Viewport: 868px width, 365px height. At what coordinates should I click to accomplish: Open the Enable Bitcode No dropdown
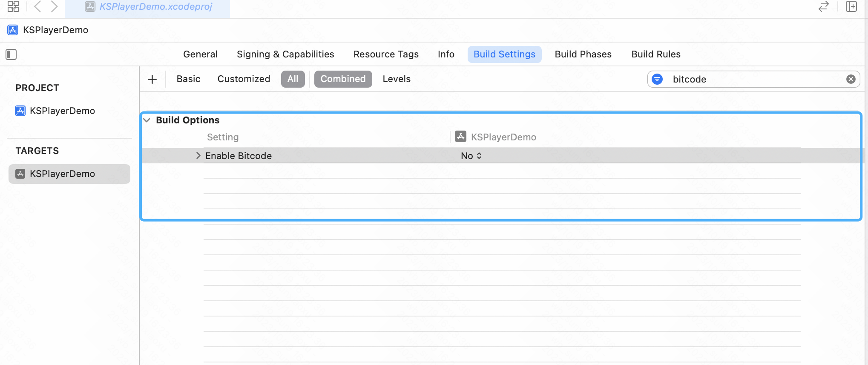pyautogui.click(x=471, y=156)
